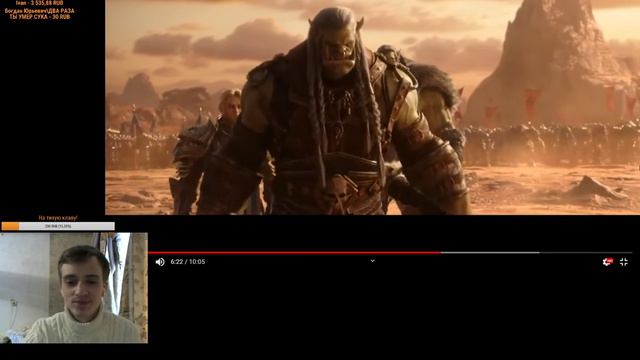
Task: Expand the small chevron below the progress bar
Action: pos(373,261)
